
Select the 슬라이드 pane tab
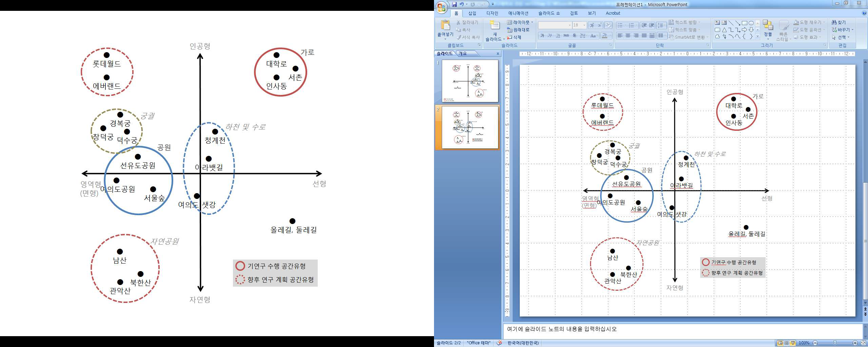[x=445, y=54]
